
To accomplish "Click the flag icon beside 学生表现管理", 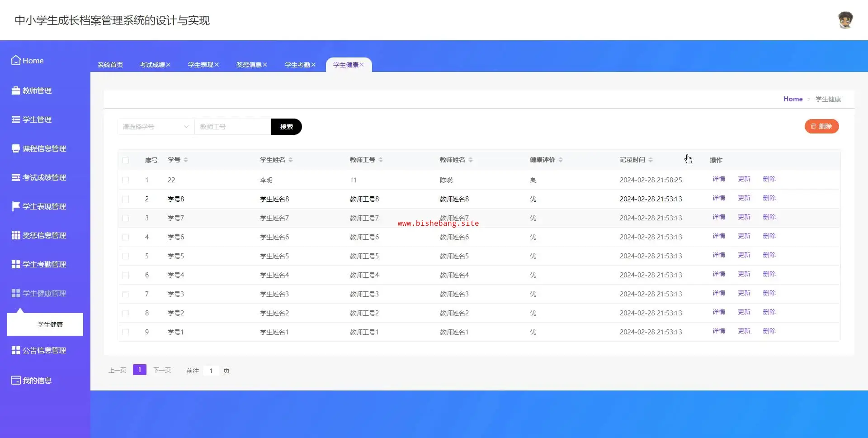I will [x=16, y=206].
